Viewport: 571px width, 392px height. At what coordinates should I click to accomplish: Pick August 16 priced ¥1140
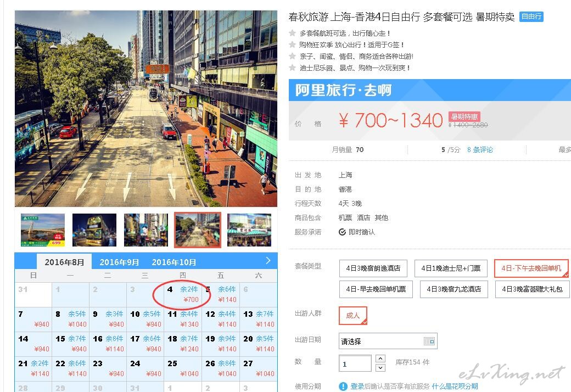108,344
